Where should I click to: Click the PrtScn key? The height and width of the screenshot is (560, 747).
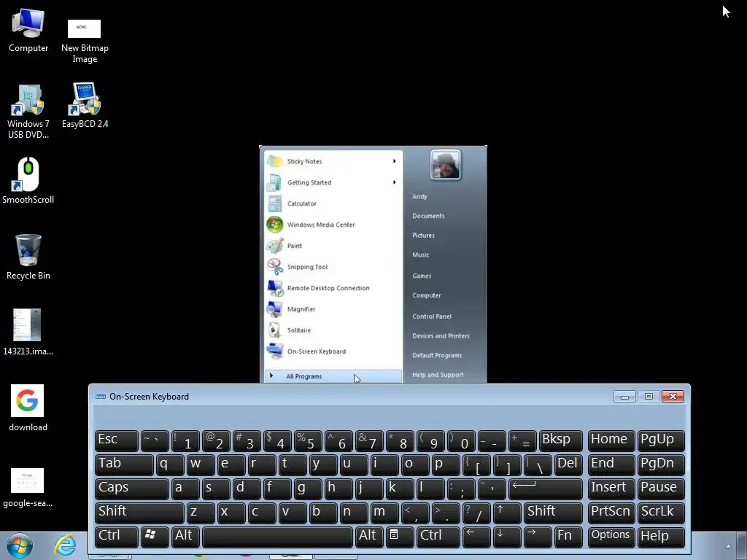611,513
